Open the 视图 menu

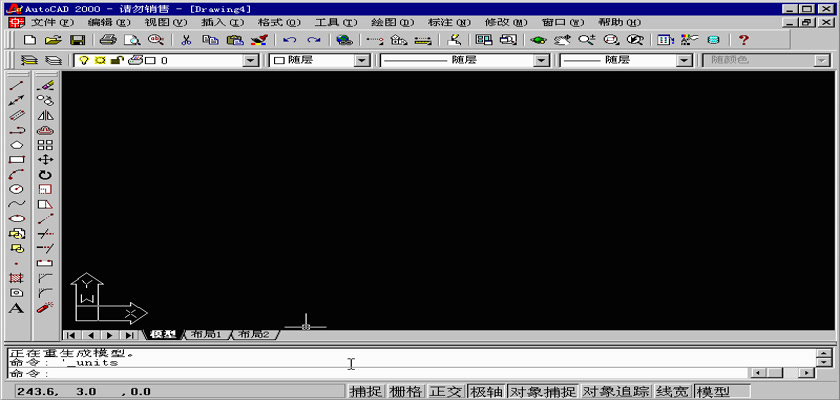click(166, 22)
